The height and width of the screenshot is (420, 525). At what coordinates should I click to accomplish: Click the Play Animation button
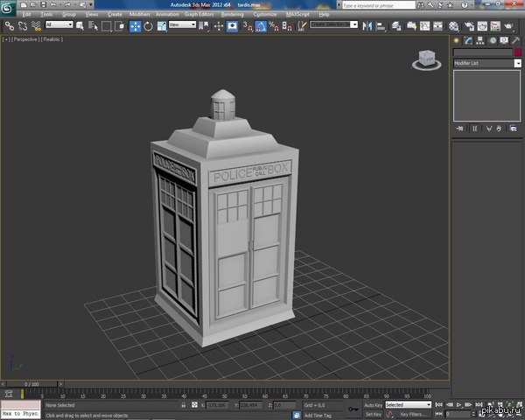click(458, 404)
